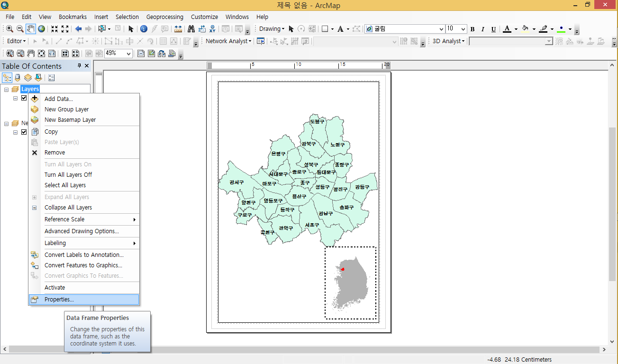Click layout Zoom In icon

pos(9,54)
